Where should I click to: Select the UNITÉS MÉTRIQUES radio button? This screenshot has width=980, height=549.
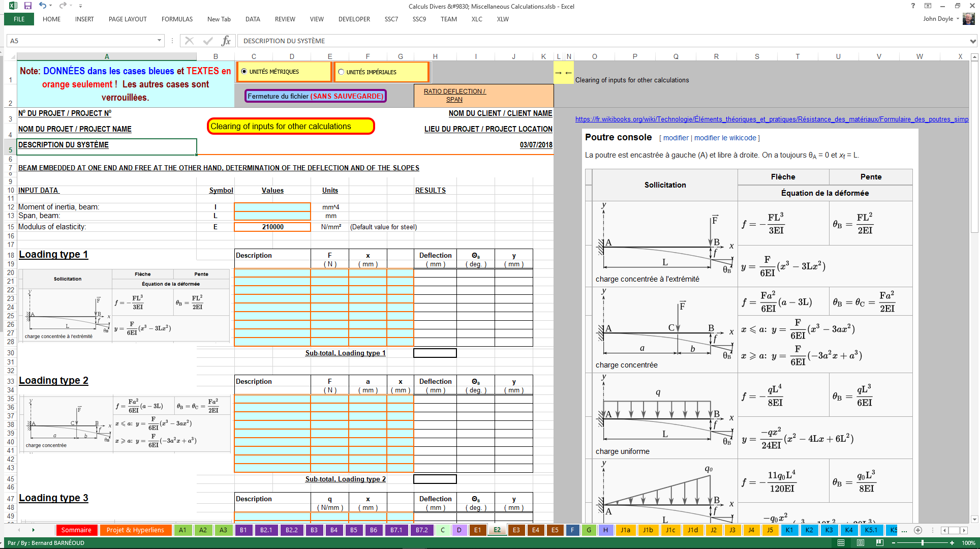244,72
